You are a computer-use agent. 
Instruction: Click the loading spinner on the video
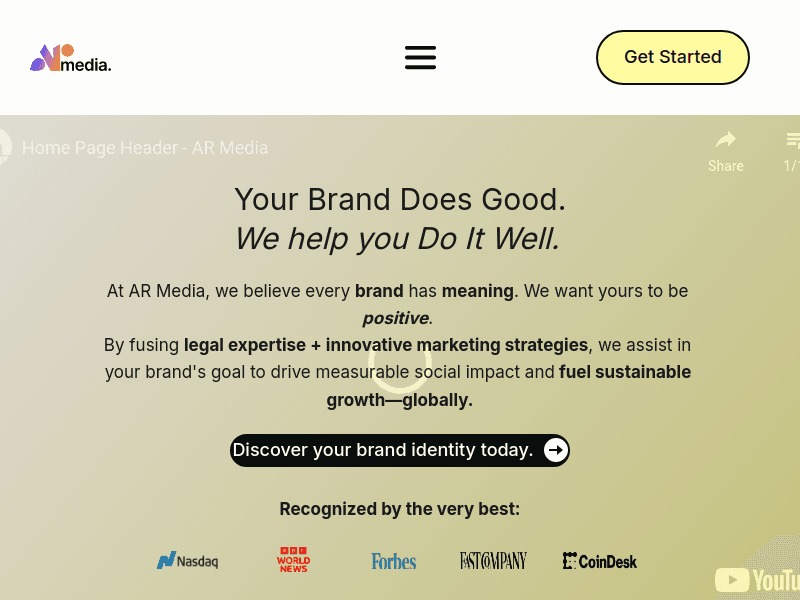tap(400, 361)
